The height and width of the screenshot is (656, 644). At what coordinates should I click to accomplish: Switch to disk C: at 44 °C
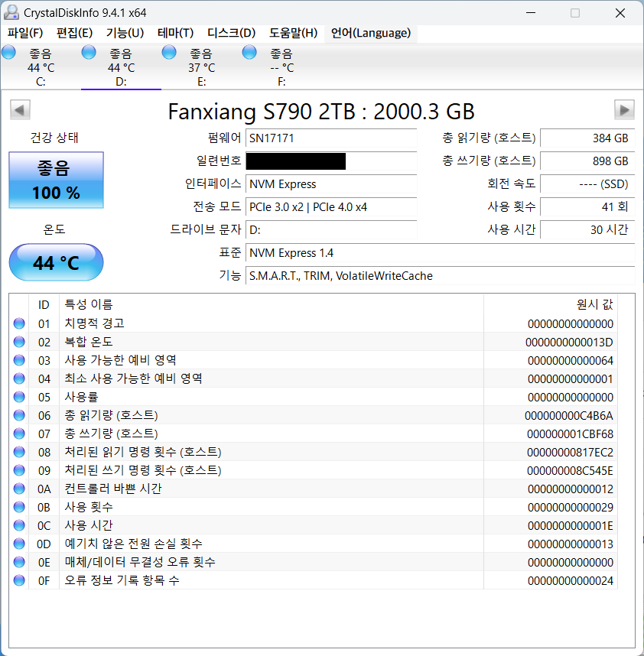coord(41,67)
